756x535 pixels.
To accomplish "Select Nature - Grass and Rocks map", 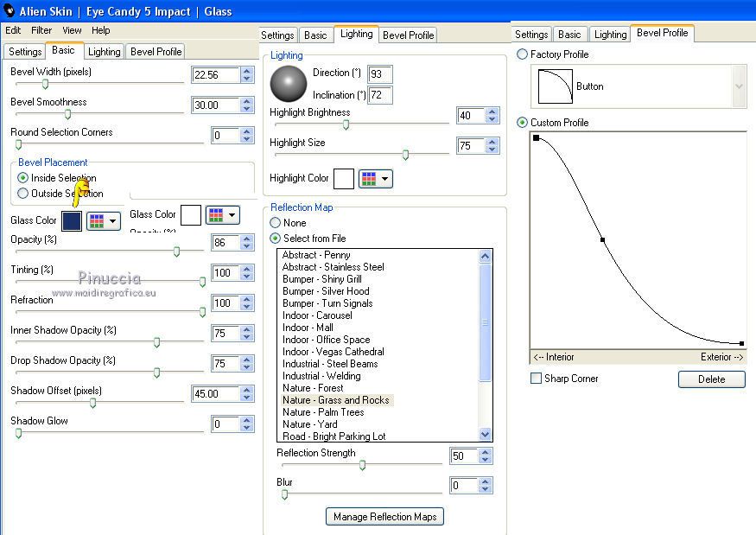I will click(x=335, y=400).
